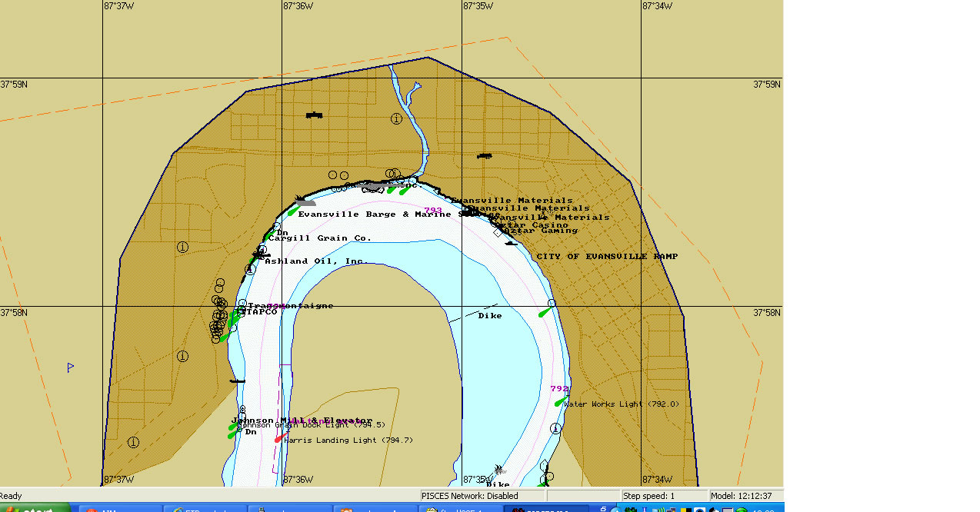This screenshot has width=980, height=512.
Task: Select the Cargill Grain Co. label
Action: click(x=320, y=238)
